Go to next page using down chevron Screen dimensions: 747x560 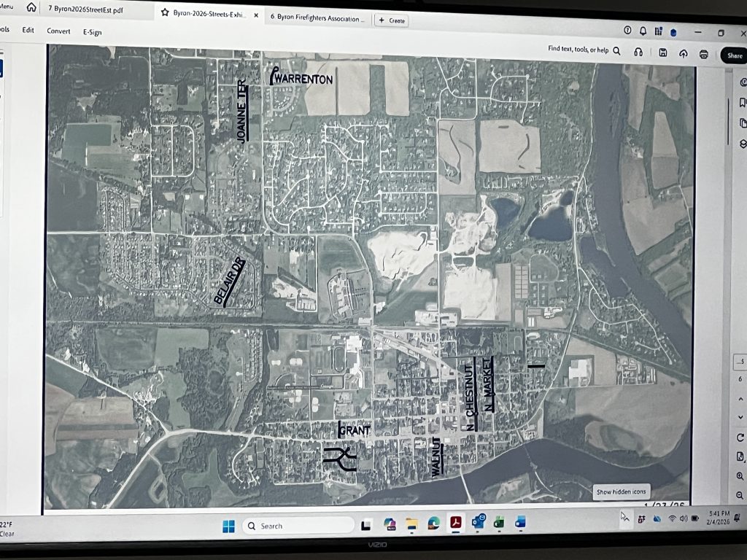point(742,415)
